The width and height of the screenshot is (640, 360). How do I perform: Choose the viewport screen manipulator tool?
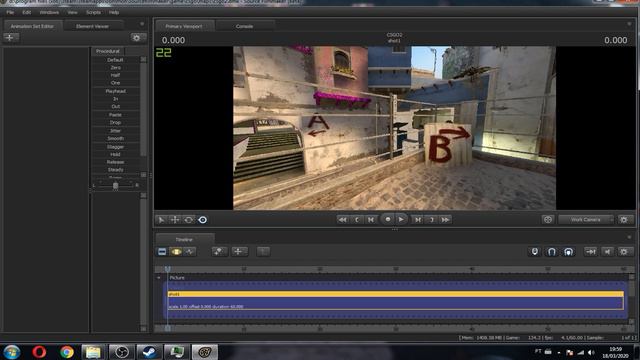pyautogui.click(x=202, y=220)
